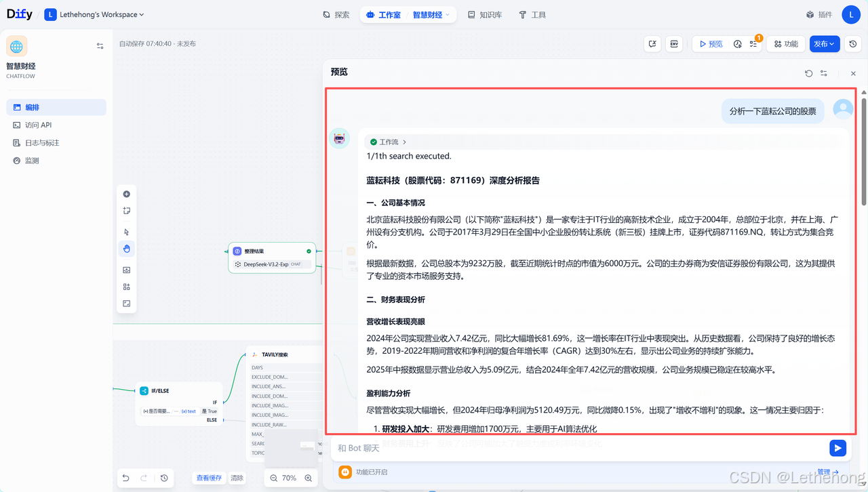The image size is (868, 492).
Task: Click the 预览 preview run button
Action: coord(710,43)
